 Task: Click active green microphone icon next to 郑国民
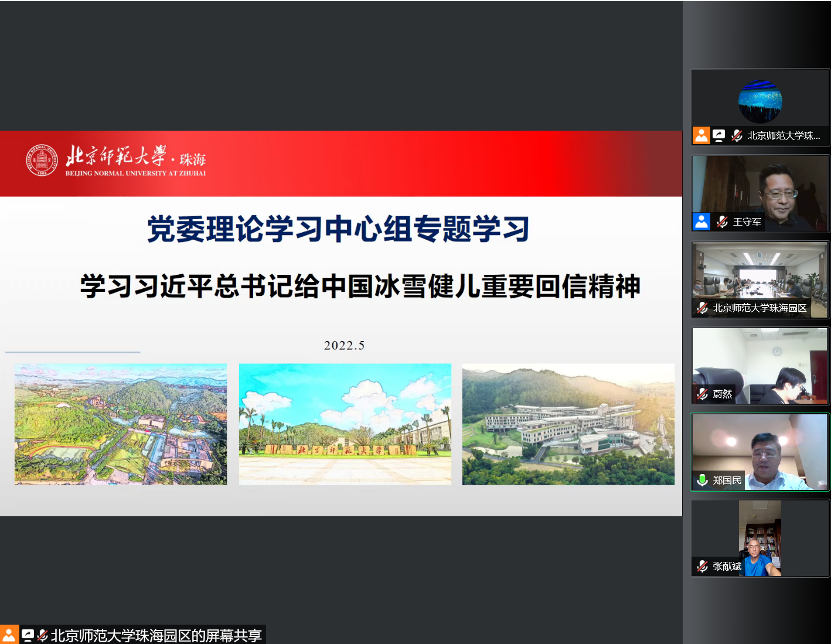[702, 481]
